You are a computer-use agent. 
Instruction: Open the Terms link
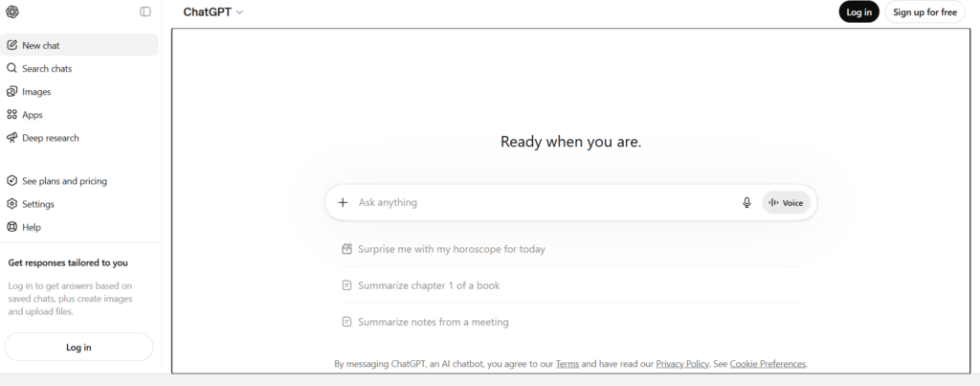(x=567, y=363)
